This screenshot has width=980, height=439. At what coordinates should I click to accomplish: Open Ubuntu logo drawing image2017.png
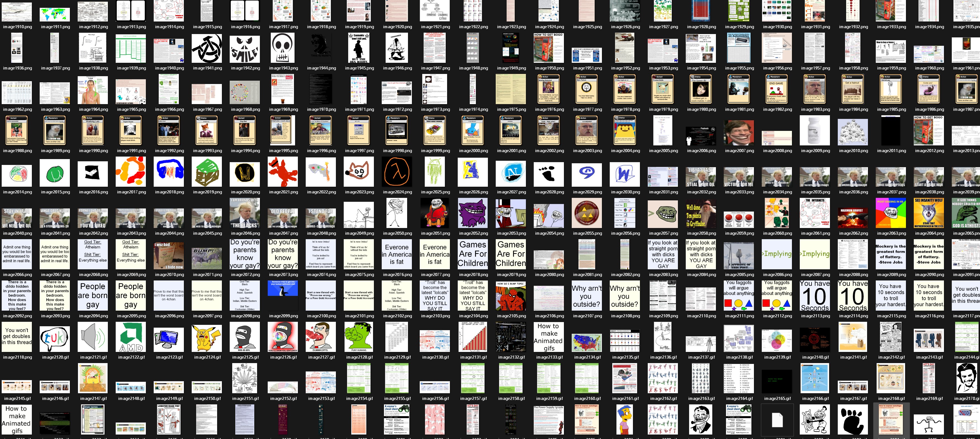coord(130,172)
